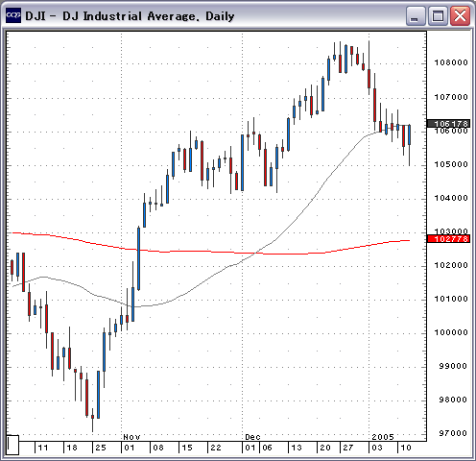Click the 107000 price axis label

pos(451,97)
